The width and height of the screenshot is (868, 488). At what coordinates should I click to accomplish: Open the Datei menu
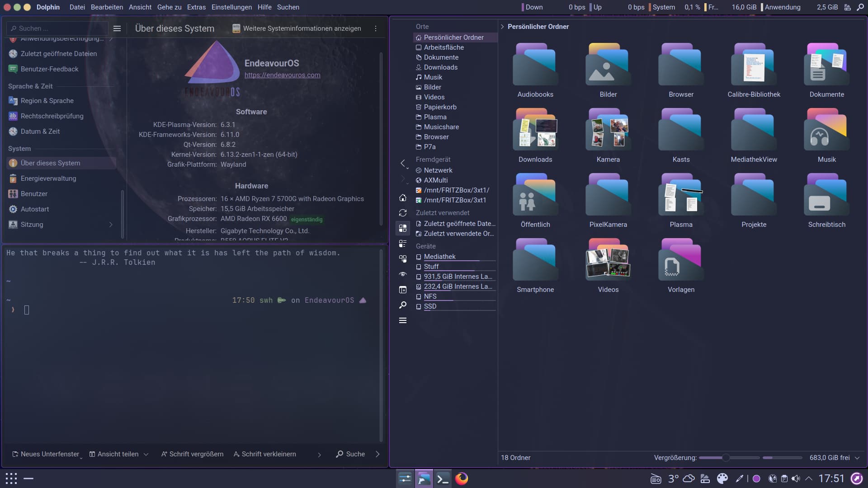coord(77,7)
